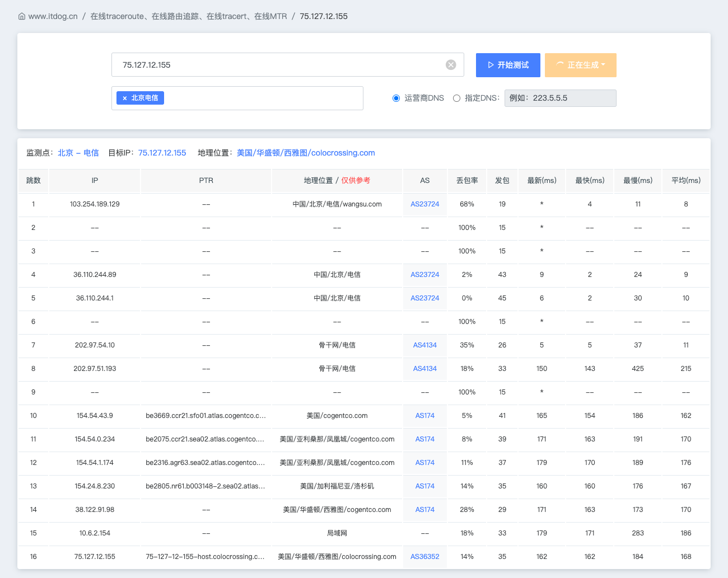This screenshot has height=578, width=728.
Task: Select IP 154.54.0.234 in hop 11
Action: click(95, 439)
